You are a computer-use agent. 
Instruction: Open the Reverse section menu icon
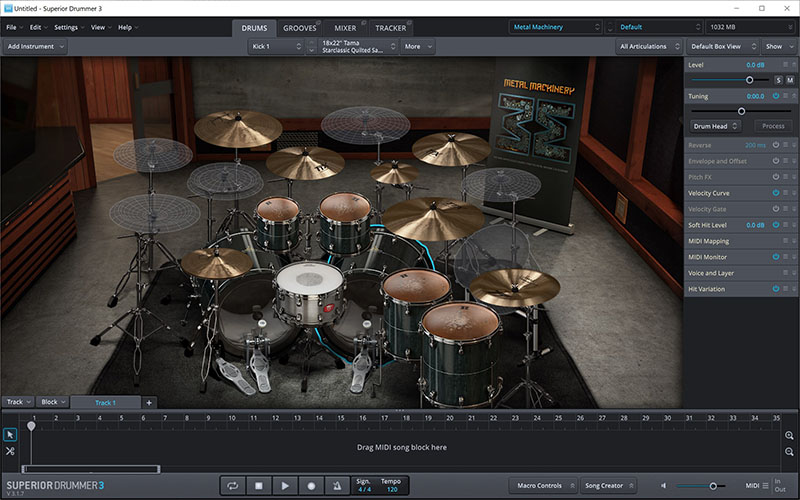pyautogui.click(x=785, y=145)
